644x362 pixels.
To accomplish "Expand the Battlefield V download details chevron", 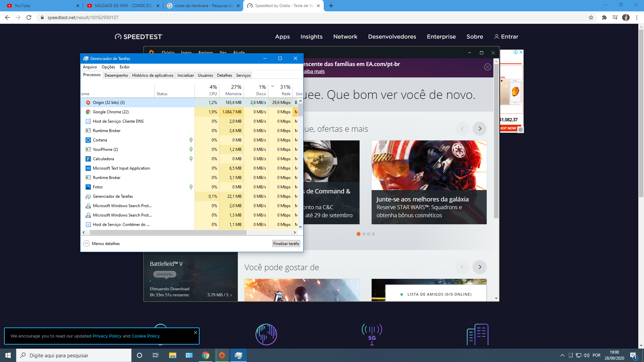I will coord(231,295).
